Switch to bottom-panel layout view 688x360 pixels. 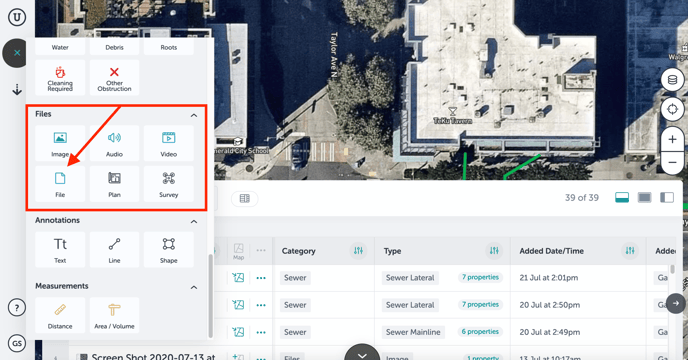[x=622, y=198]
